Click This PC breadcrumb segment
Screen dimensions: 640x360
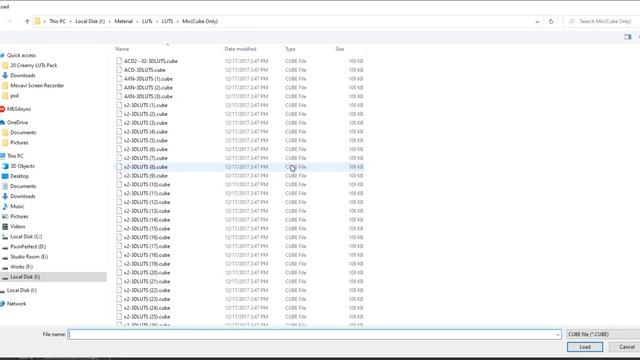pyautogui.click(x=57, y=21)
